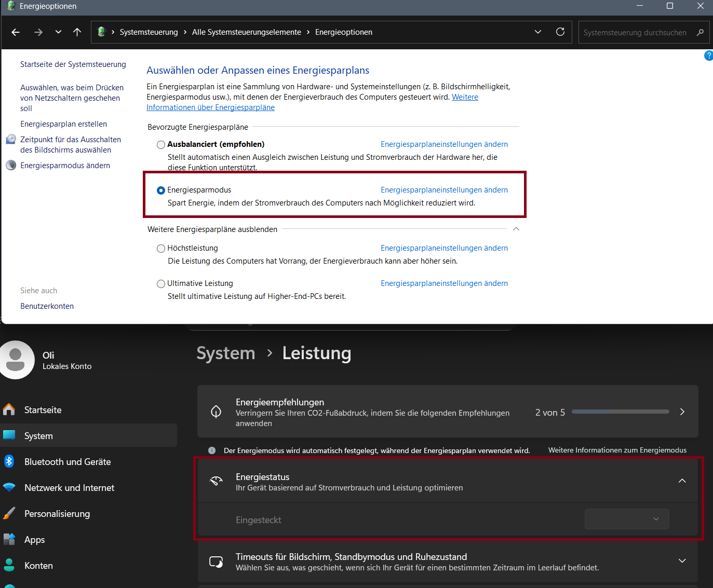Open the address bar history dropdown
Viewport: 713px width, 588px height.
tap(538, 32)
